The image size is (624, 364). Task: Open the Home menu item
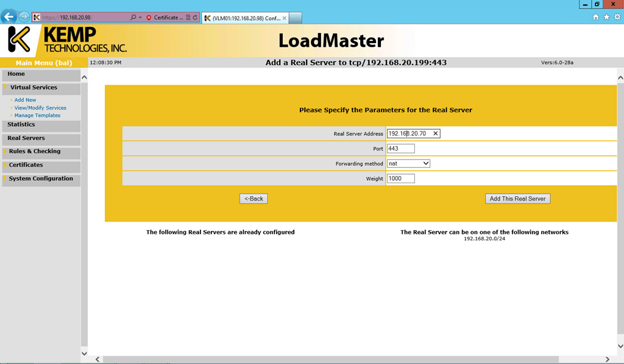tap(41, 74)
